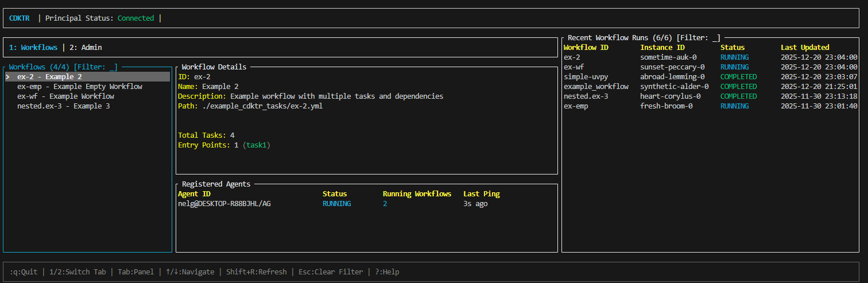Select ex-wf Example Workflow entry

pyautogui.click(x=65, y=96)
